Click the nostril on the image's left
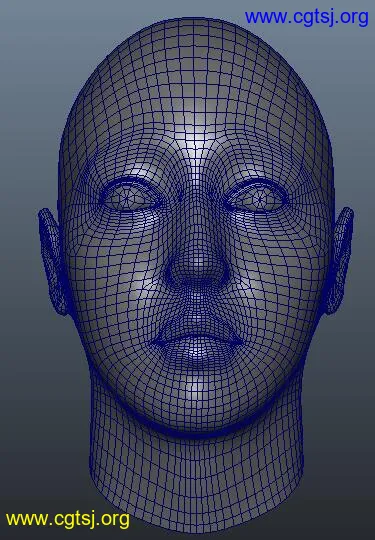 coord(175,276)
